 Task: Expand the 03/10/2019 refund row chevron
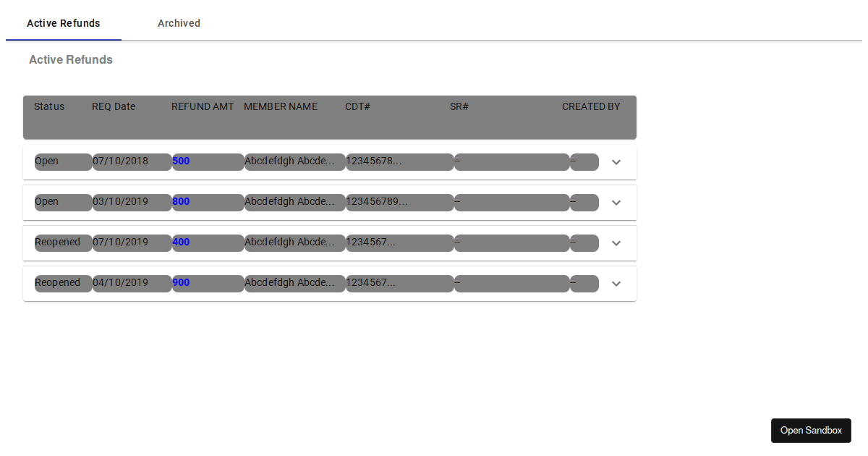point(616,203)
